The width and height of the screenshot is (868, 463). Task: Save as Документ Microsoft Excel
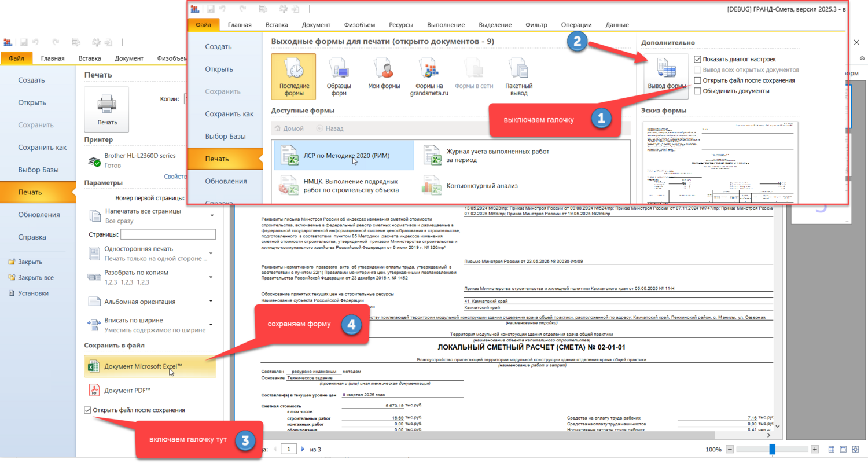coord(150,366)
